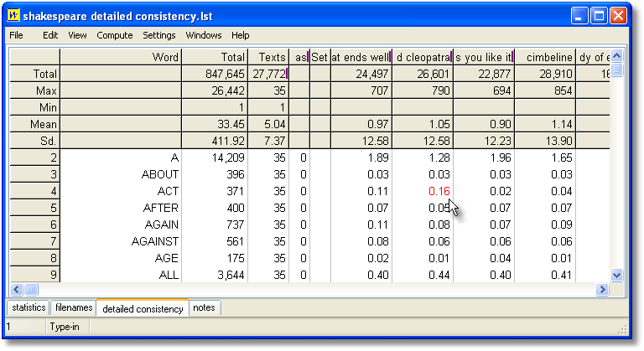Image resolution: width=644 pixels, height=351 pixels.
Task: Open the Compute menu
Action: click(x=115, y=35)
